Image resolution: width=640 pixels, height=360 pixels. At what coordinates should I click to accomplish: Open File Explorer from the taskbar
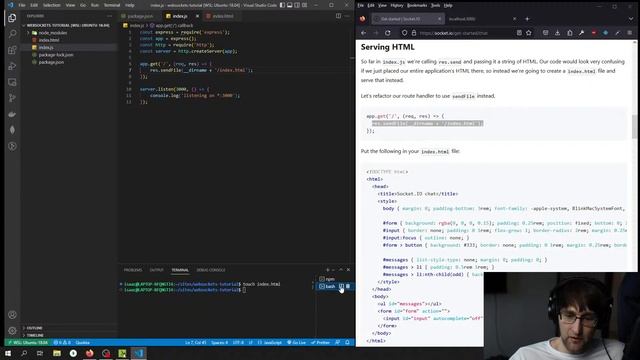click(57, 353)
